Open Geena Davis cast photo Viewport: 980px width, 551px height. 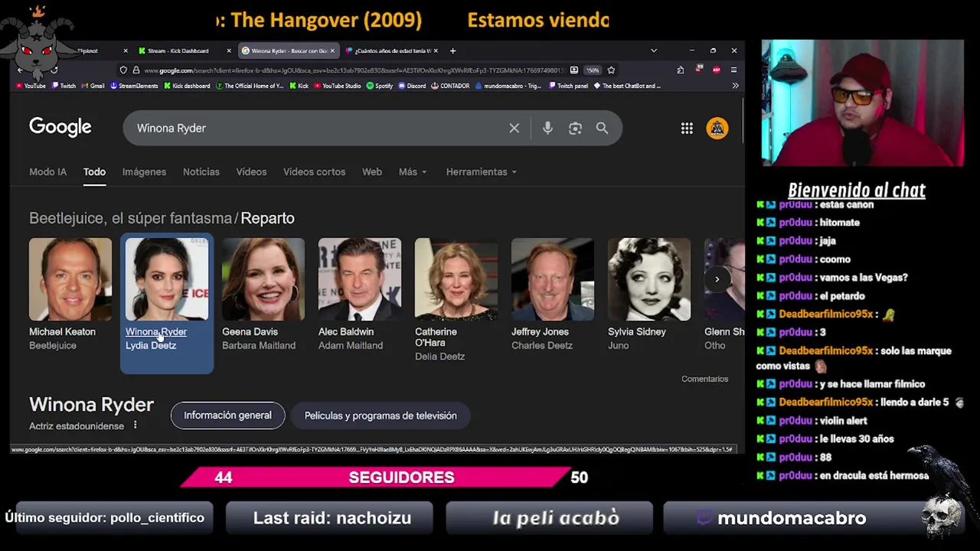click(263, 279)
